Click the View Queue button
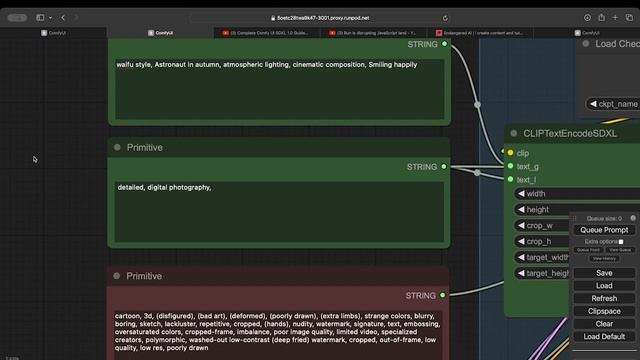 tap(620, 250)
